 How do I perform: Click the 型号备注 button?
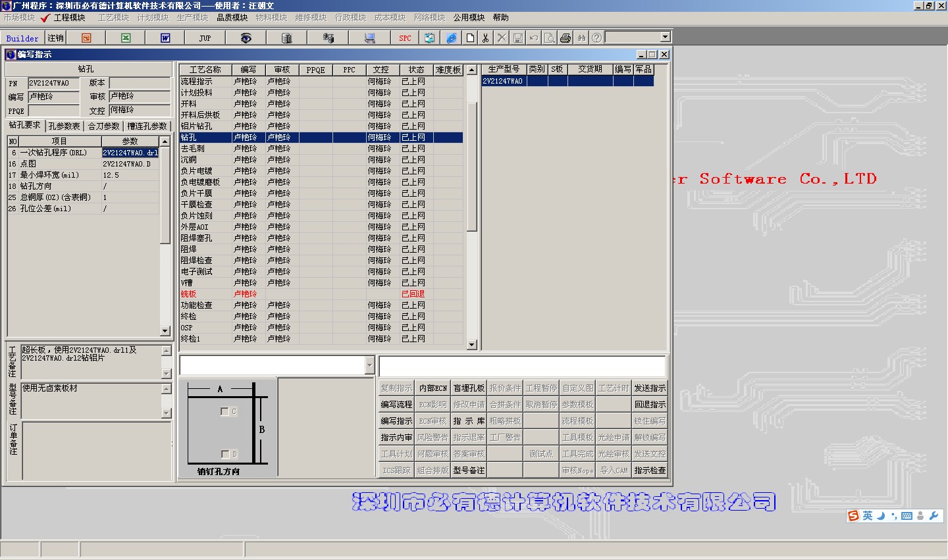coord(469,471)
